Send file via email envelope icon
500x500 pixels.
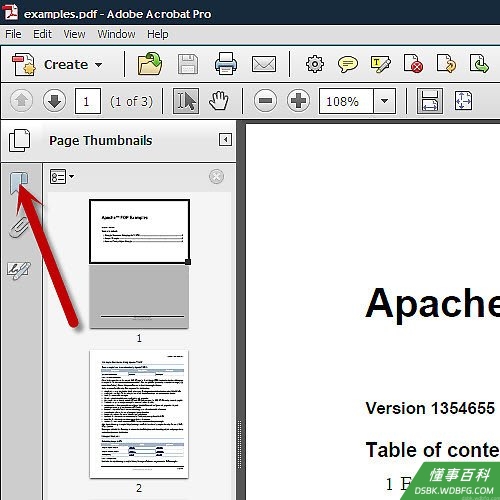pos(264,64)
